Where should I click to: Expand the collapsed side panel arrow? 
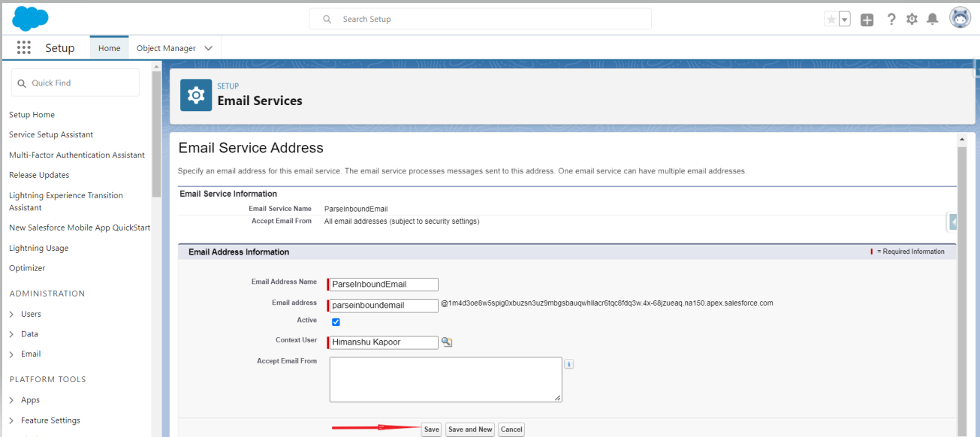click(x=951, y=222)
